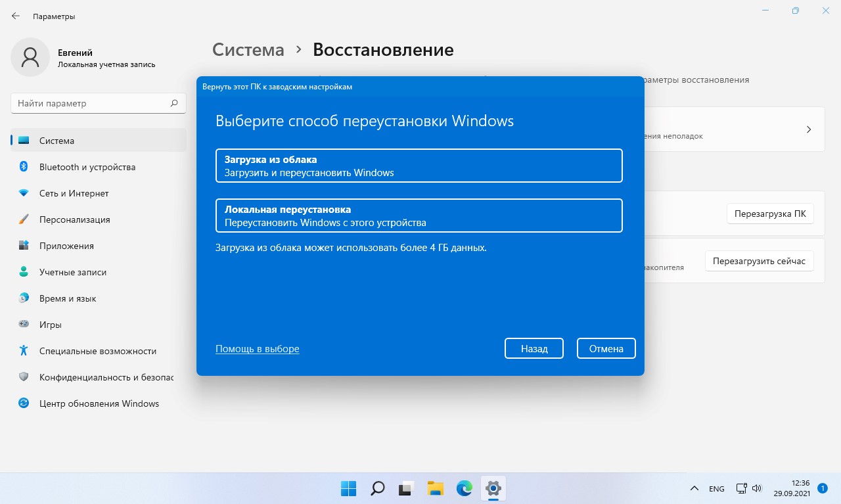The width and height of the screenshot is (841, 504).
Task: Open Специальные возможности settings
Action: (x=99, y=351)
